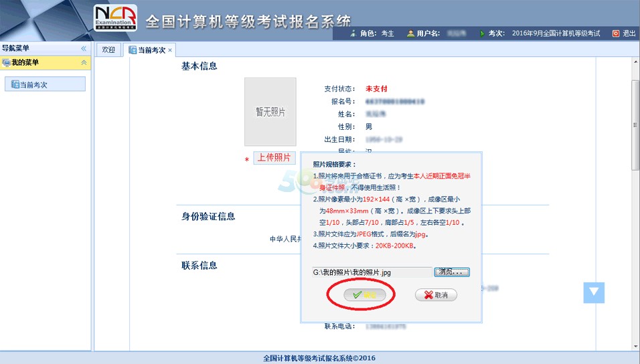Click the 联系电话 label
Image resolution: width=640 pixels, height=364 pixels.
[339, 326]
